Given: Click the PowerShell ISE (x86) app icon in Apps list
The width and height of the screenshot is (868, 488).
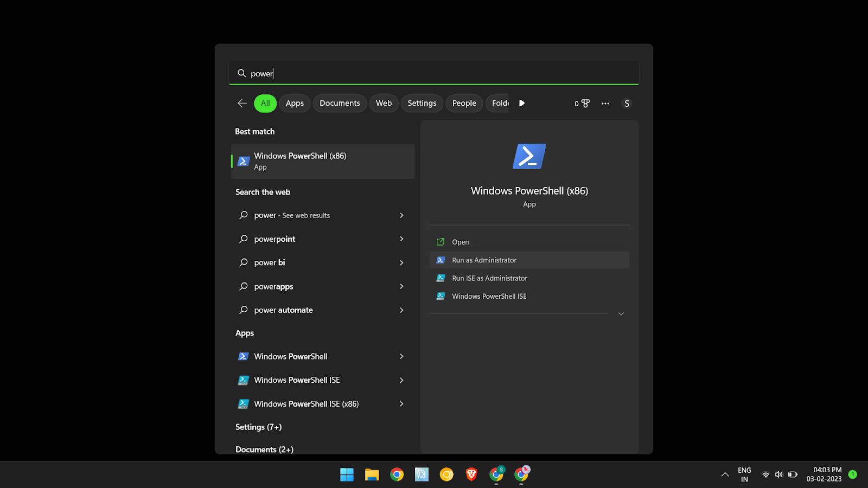Looking at the screenshot, I should 244,404.
